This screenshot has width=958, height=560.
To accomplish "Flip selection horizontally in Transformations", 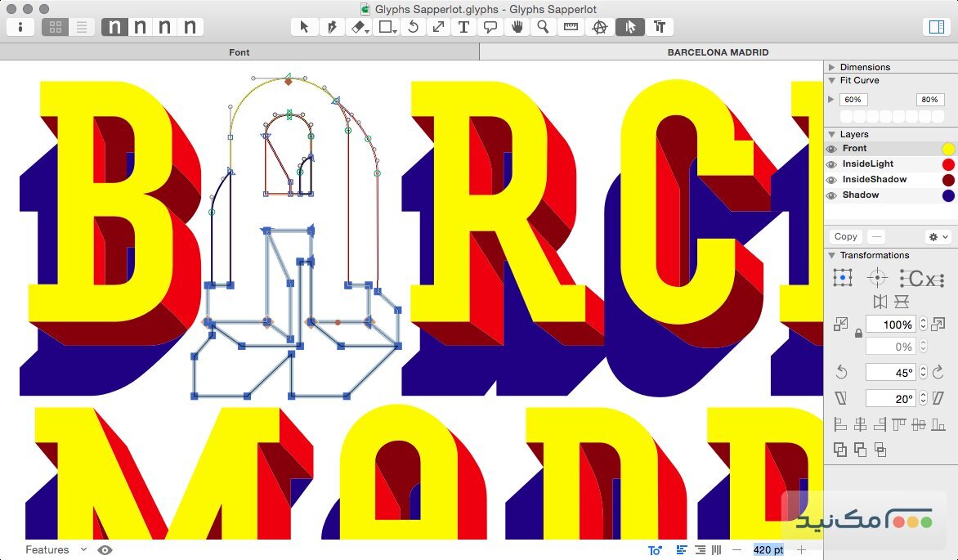I will [880, 302].
